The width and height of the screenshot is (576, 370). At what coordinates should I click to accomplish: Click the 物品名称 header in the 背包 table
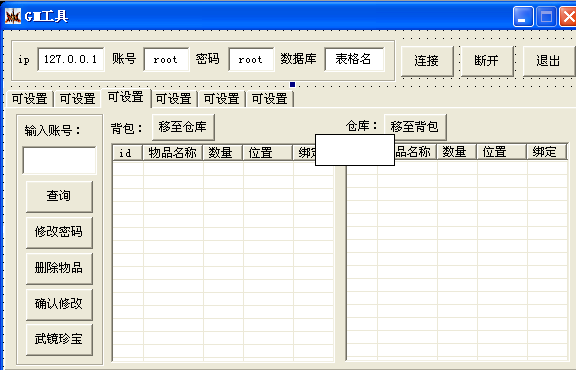(x=173, y=152)
